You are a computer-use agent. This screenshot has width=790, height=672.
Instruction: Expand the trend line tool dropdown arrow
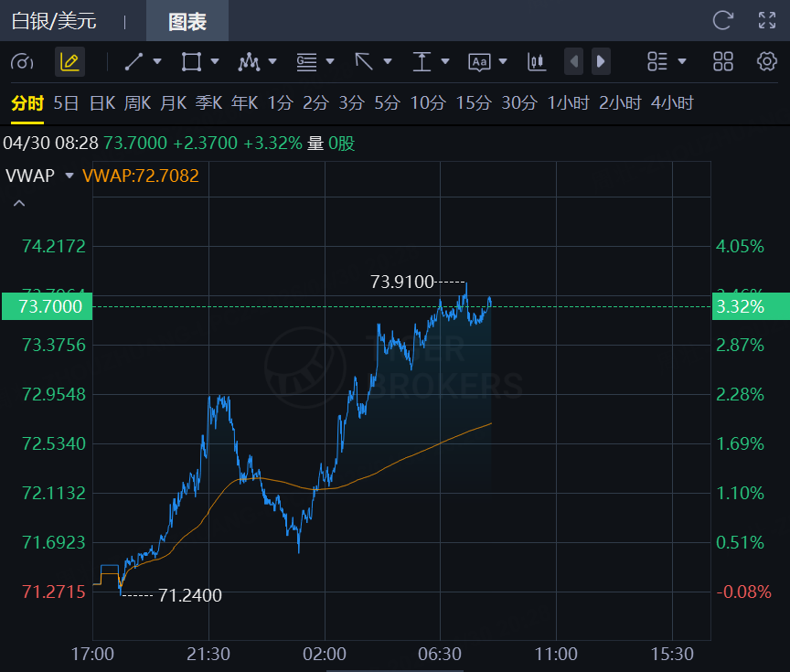pos(157,61)
